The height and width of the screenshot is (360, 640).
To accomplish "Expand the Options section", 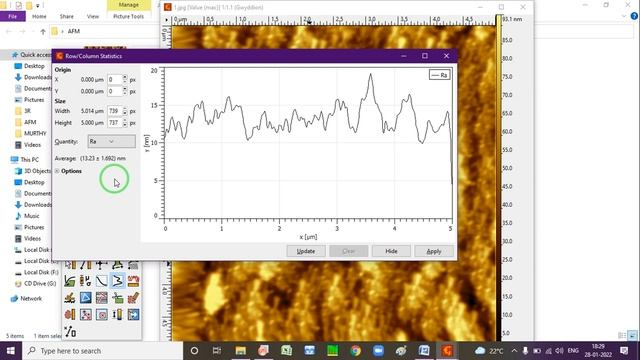I will 57,171.
